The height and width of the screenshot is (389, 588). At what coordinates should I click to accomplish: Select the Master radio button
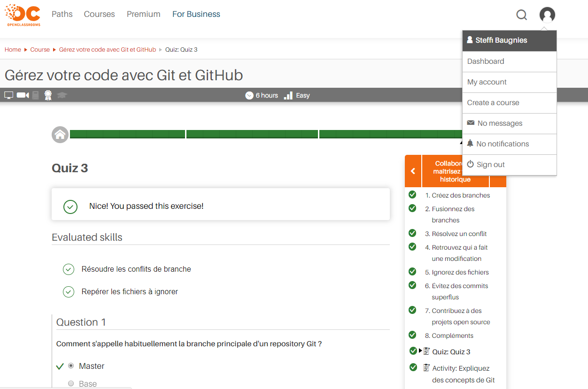click(71, 366)
